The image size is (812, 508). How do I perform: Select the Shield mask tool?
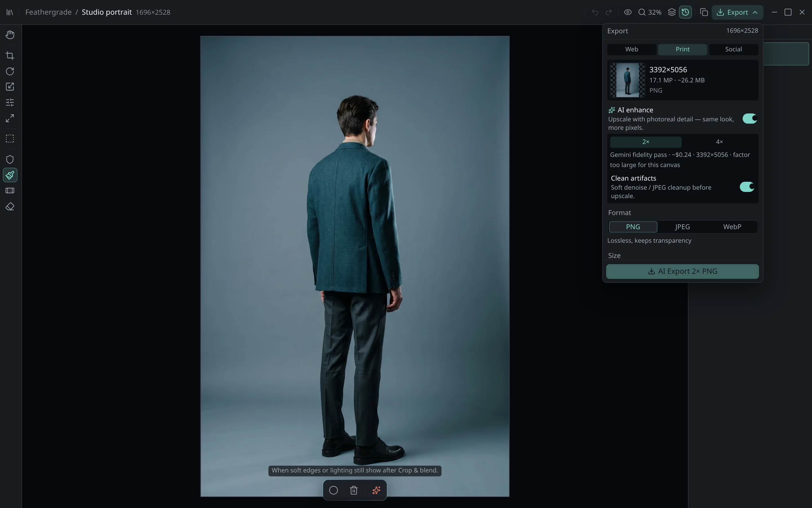coord(10,159)
